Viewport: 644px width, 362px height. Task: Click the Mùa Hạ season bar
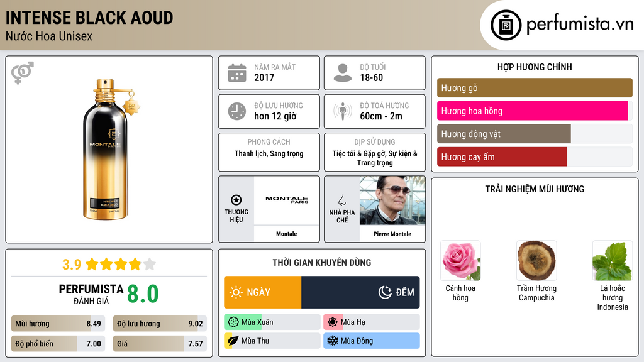[x=371, y=322]
